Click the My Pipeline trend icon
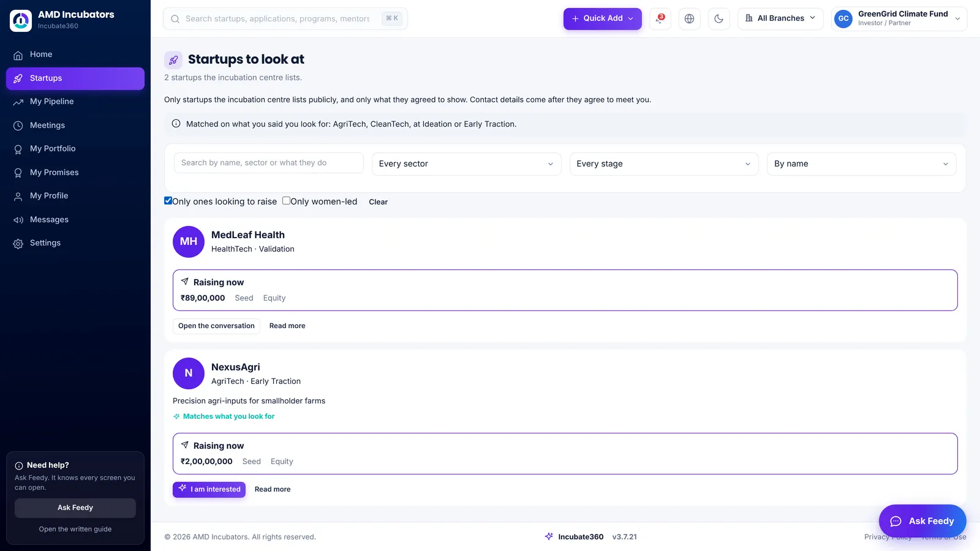This screenshot has width=980, height=551. click(x=18, y=102)
